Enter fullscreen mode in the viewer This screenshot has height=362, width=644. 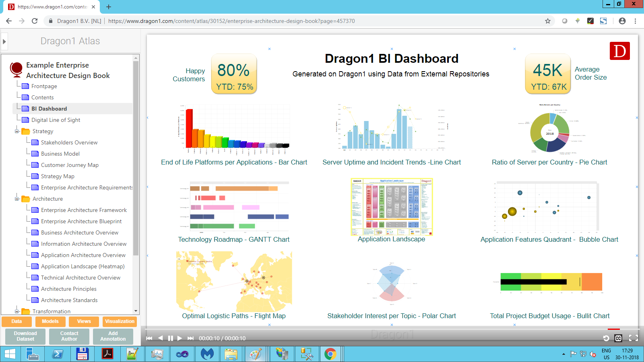click(x=634, y=338)
